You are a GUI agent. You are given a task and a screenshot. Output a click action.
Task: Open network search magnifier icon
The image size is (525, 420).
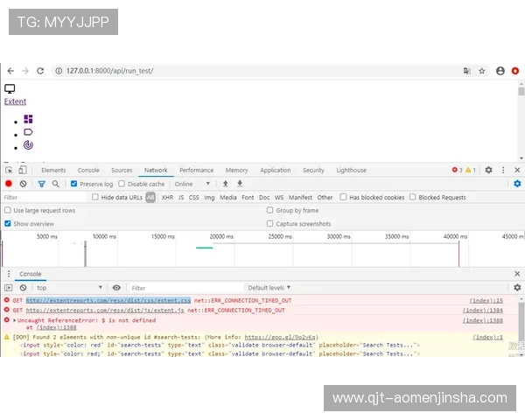pyautogui.click(x=56, y=184)
